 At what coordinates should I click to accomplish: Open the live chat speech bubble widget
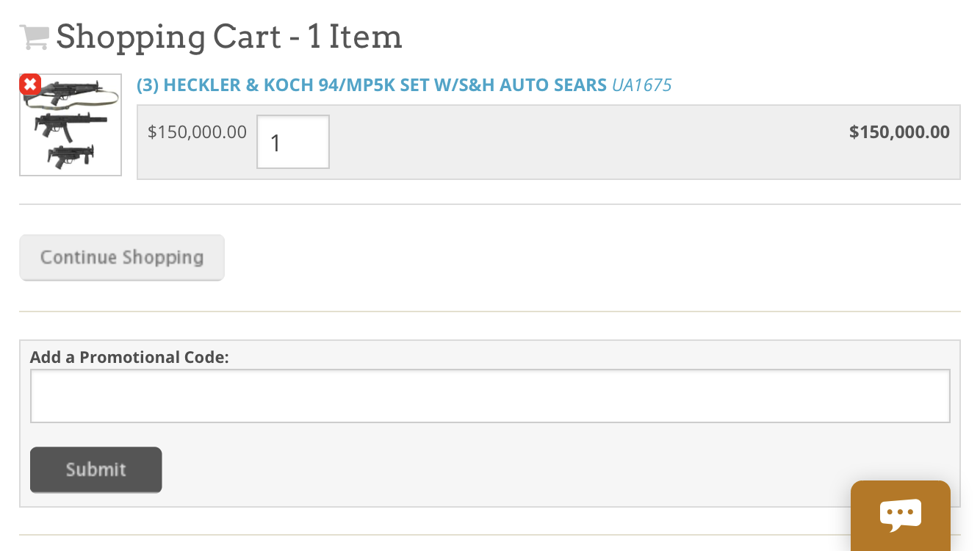pyautogui.click(x=900, y=516)
